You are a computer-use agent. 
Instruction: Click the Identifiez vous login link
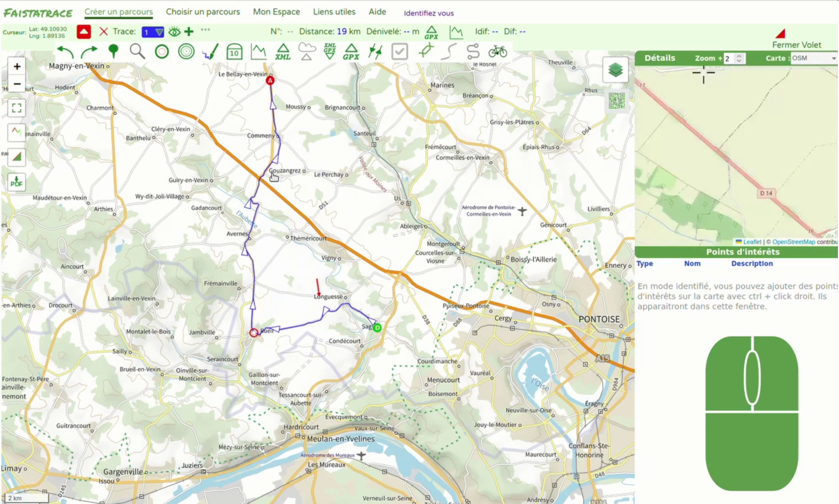click(428, 13)
